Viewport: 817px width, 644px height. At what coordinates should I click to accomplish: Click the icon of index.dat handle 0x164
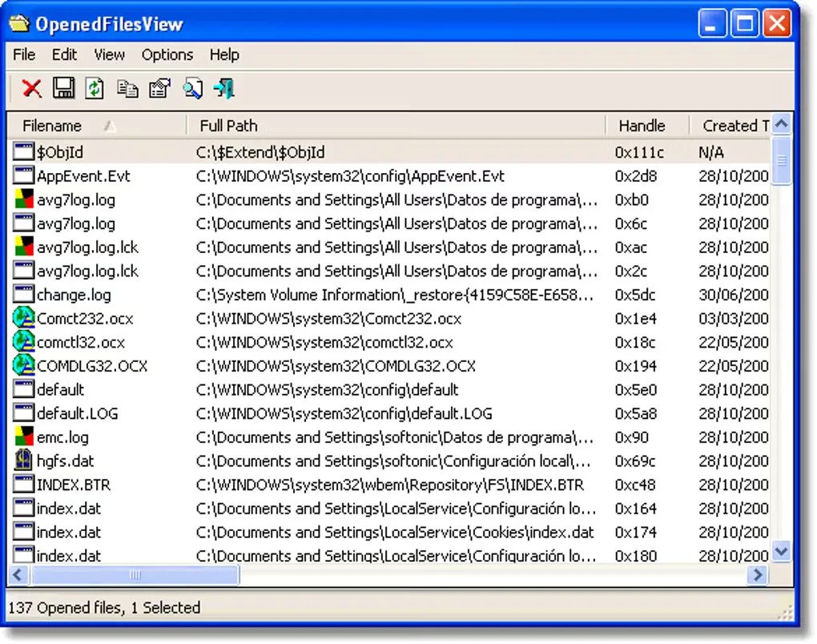(x=23, y=508)
